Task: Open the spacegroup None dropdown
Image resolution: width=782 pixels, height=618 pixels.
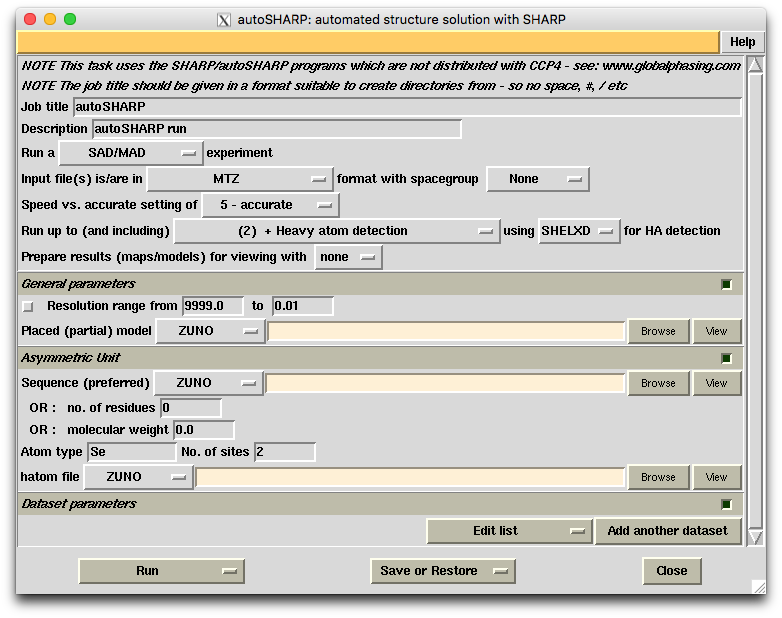Action: (x=538, y=179)
